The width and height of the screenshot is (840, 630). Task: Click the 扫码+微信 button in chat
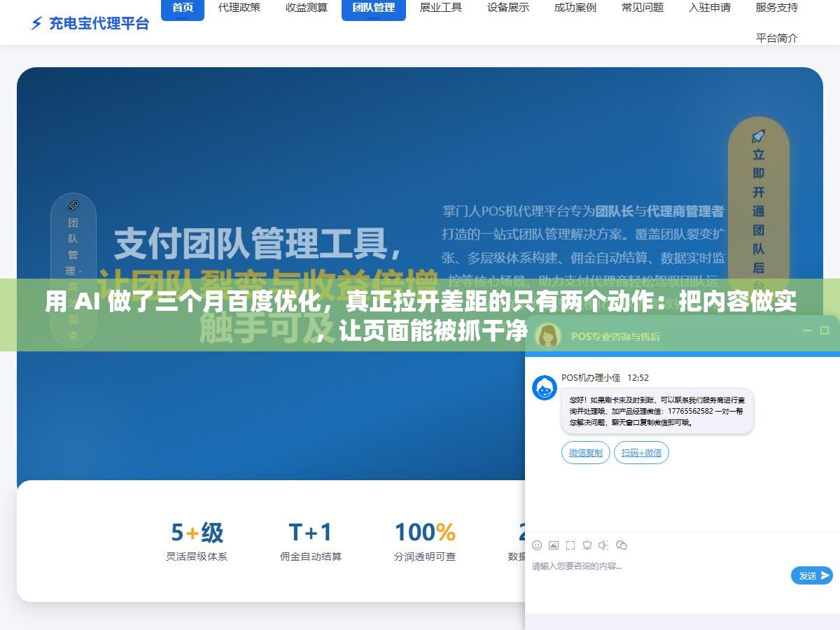[x=641, y=453]
